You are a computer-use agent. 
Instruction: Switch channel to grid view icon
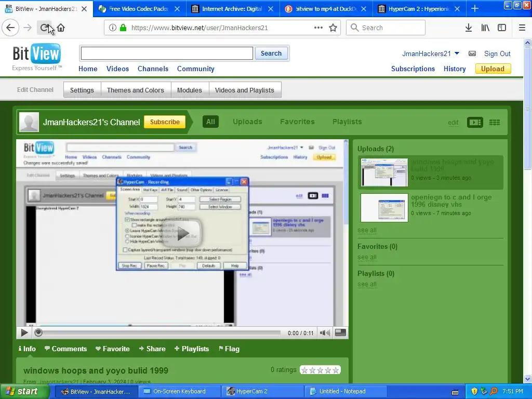tap(495, 123)
